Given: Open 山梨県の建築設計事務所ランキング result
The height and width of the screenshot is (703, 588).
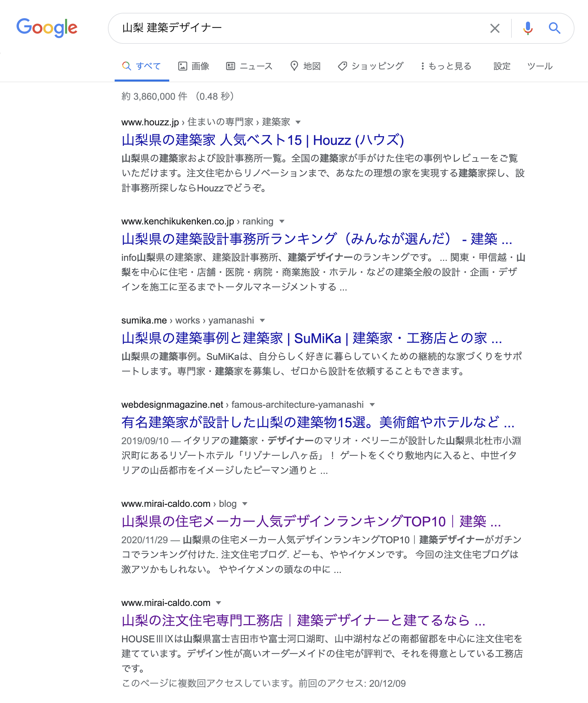Looking at the screenshot, I should click(x=317, y=239).
